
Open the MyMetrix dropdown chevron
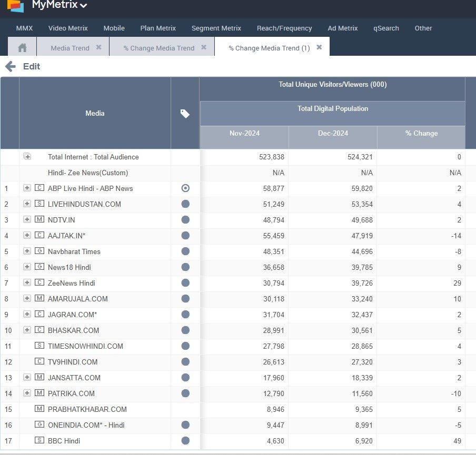point(84,5)
